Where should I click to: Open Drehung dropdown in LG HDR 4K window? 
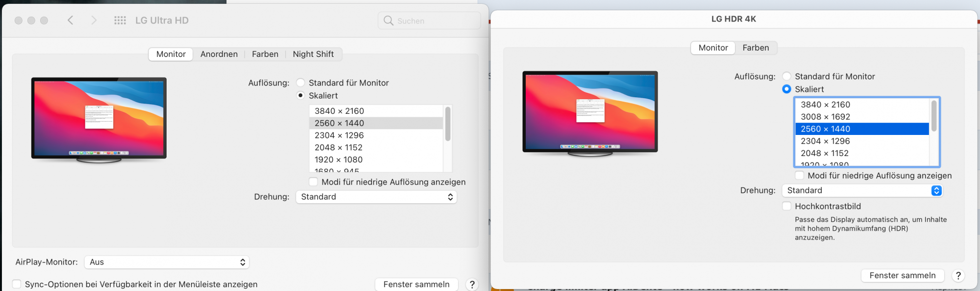(862, 190)
